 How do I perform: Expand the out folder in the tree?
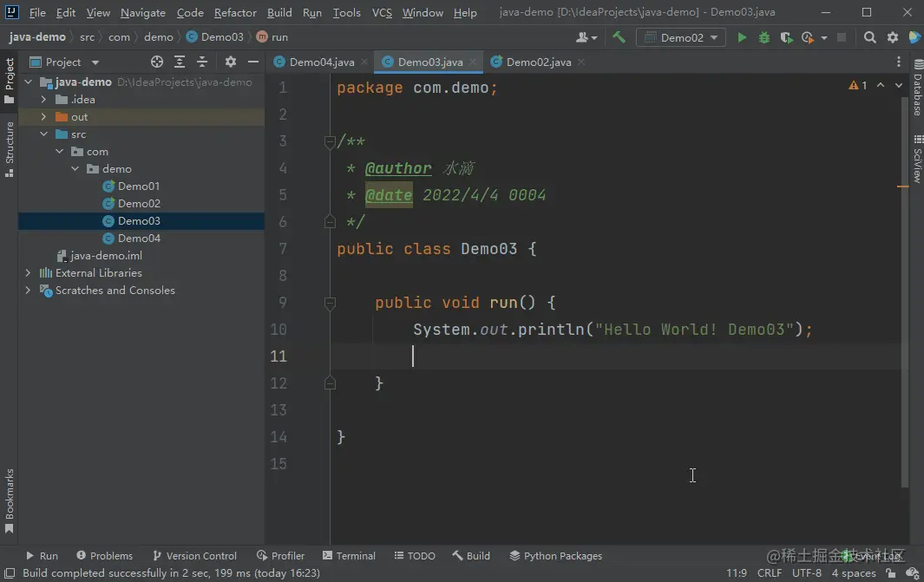pos(43,117)
